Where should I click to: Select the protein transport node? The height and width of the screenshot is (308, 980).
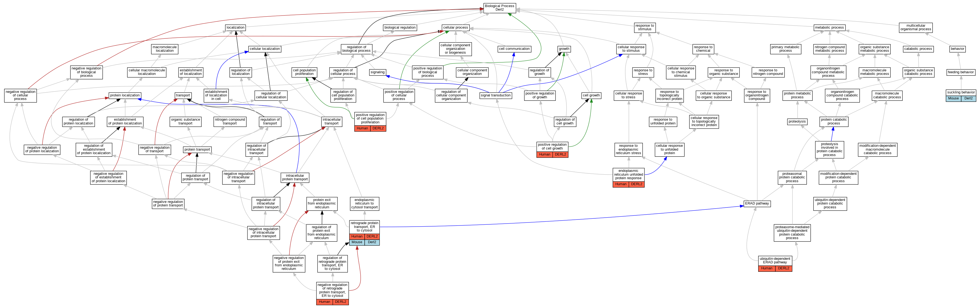tap(197, 150)
